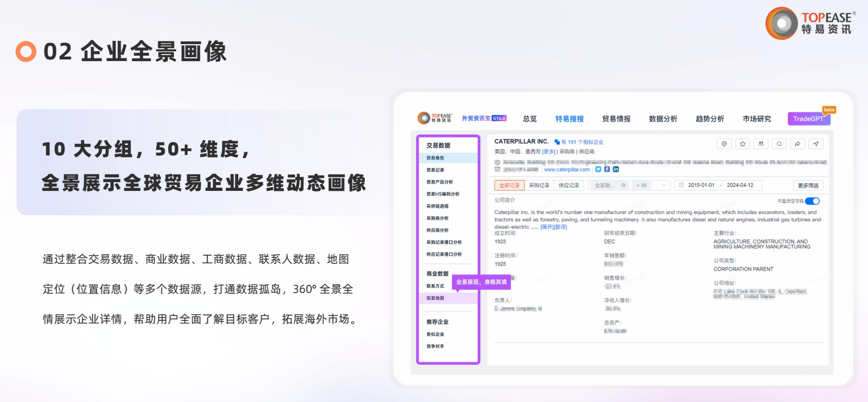The image size is (868, 402).
Task: Click 外贸资讯宝 GT6.0 label
Action: (484, 118)
